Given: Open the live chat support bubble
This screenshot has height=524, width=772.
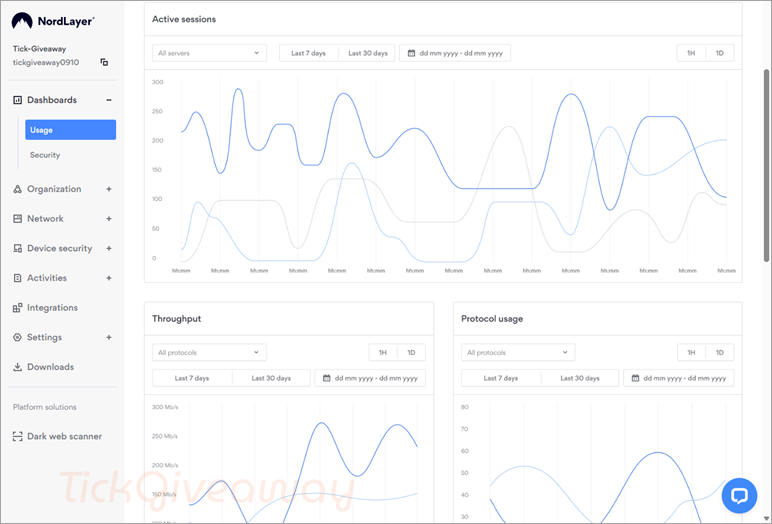Looking at the screenshot, I should click(739, 495).
